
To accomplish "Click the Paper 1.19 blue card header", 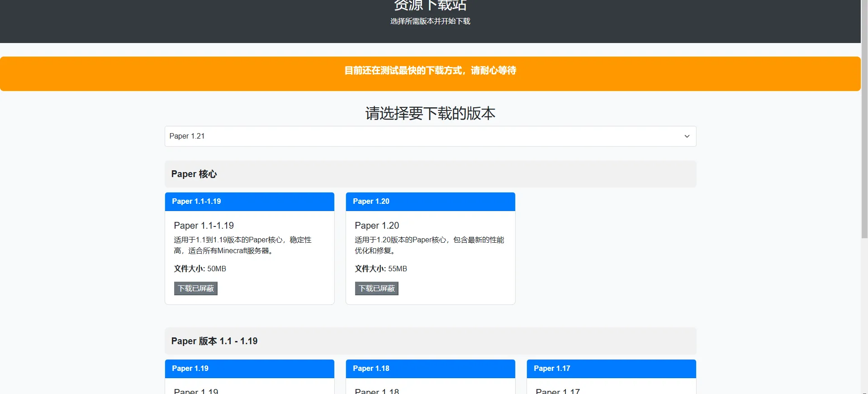I will tap(250, 369).
